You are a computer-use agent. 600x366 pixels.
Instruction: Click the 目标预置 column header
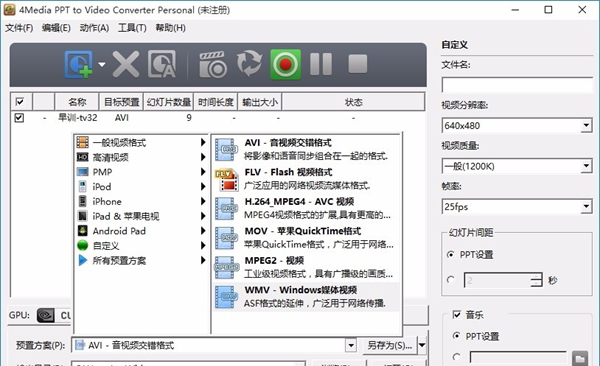121,102
